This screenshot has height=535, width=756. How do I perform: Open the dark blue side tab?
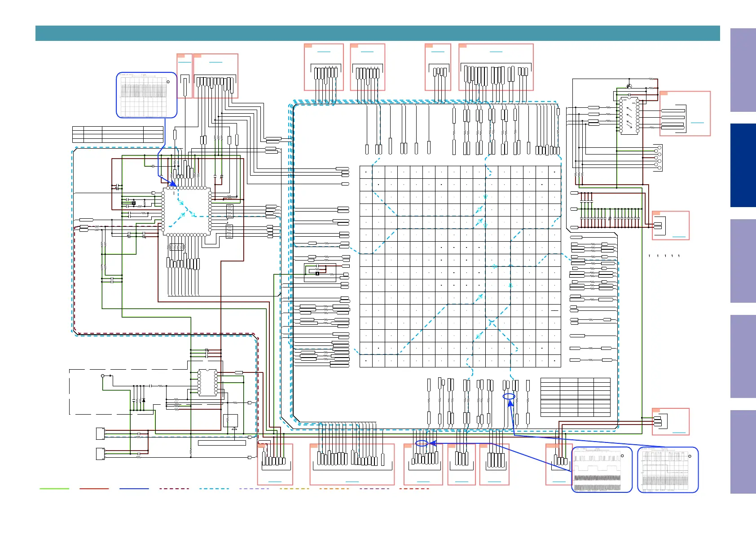[x=743, y=165]
